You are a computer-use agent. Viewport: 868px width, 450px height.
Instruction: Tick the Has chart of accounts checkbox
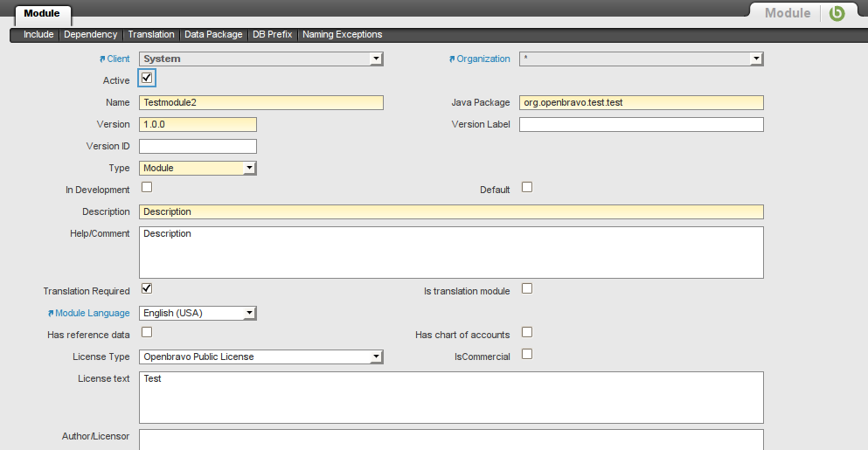pyautogui.click(x=527, y=332)
